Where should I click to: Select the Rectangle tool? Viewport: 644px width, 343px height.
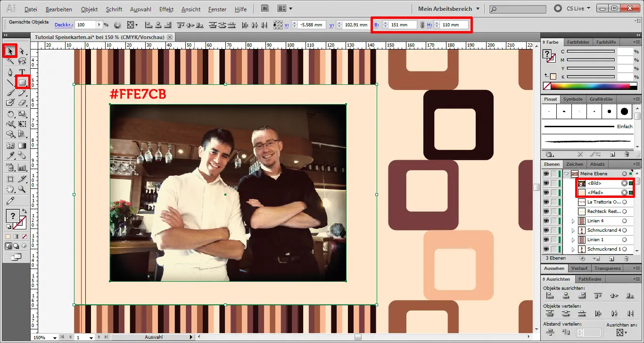point(22,82)
